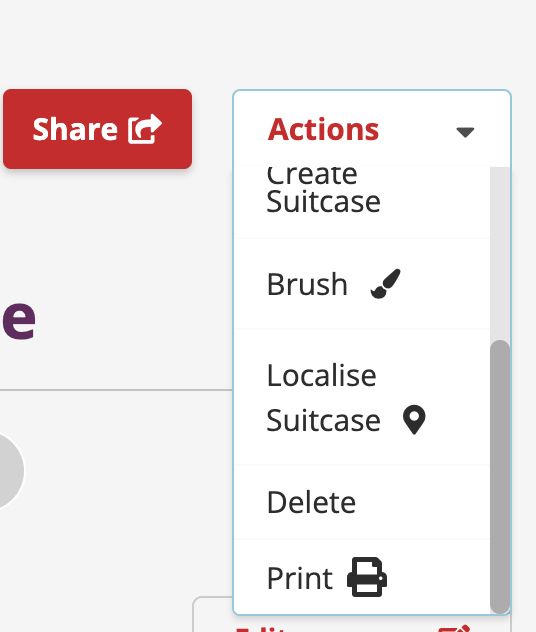Screen dimensions: 536x632
Task: Click the share arrow icon
Action: 145,129
